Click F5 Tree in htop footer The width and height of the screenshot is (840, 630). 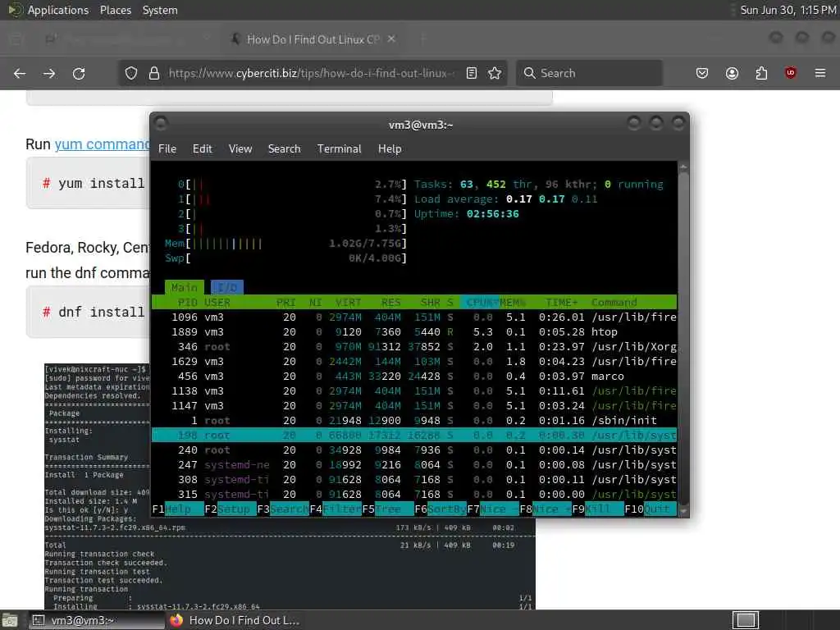pos(388,509)
